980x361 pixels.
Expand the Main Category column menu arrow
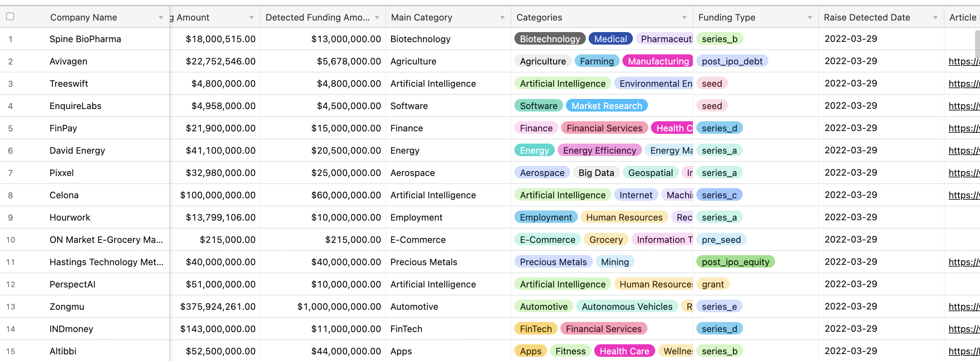coord(503,17)
